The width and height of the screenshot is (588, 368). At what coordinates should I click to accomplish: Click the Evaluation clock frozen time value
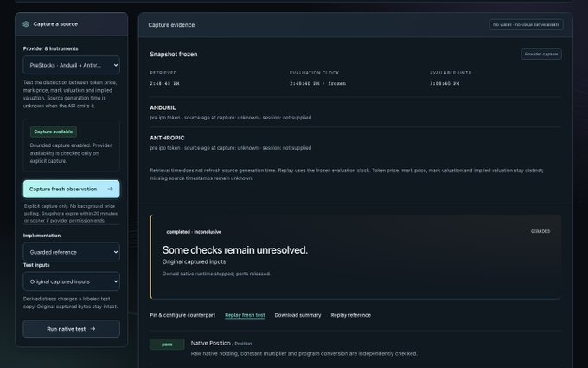pyautogui.click(x=317, y=84)
